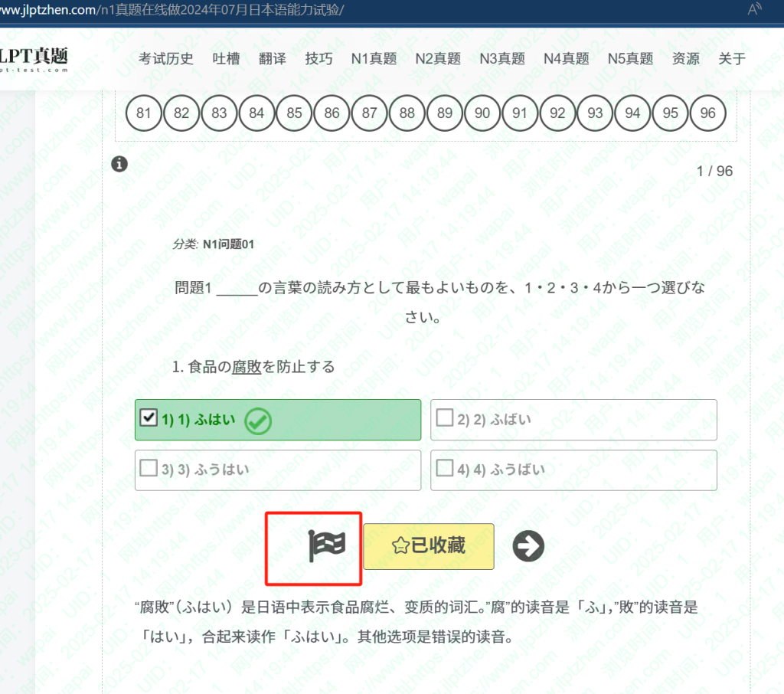Toggle checkbox for answer 1) ふはい
This screenshot has height=694, width=784.
[x=149, y=417]
